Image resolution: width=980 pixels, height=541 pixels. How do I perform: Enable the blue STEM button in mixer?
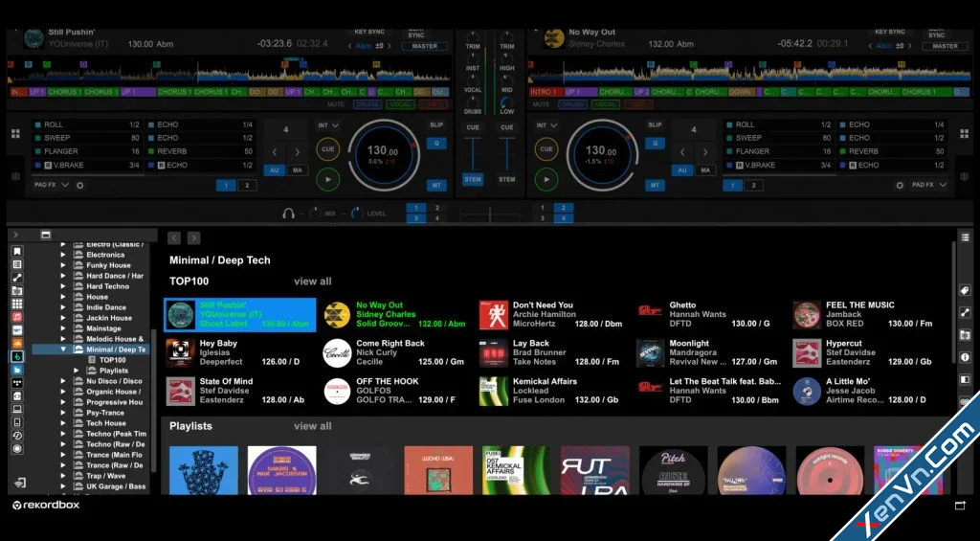tap(473, 179)
